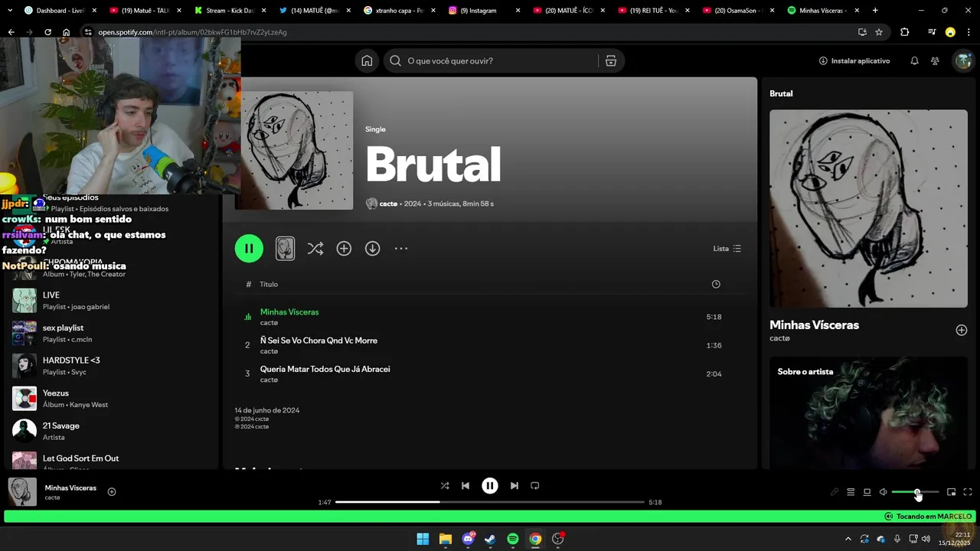This screenshot has height=551, width=980.
Task: Open 'HARDSTYLE <3' playlist in library
Action: tap(112, 366)
